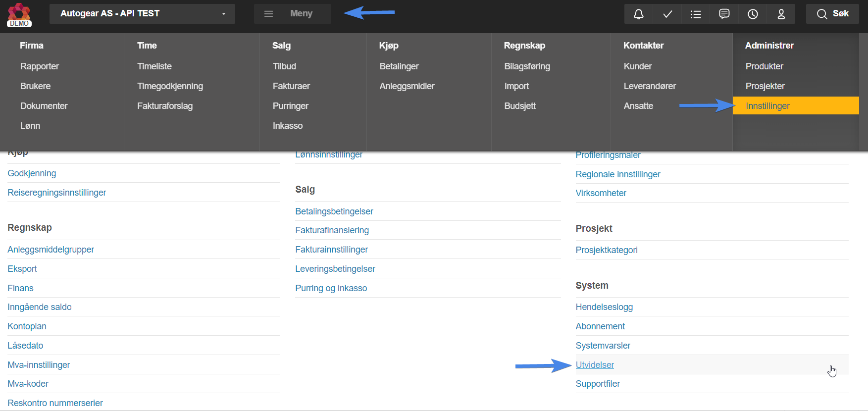The height and width of the screenshot is (411, 868).
Task: Open Regionale innstillinger link
Action: pyautogui.click(x=617, y=174)
